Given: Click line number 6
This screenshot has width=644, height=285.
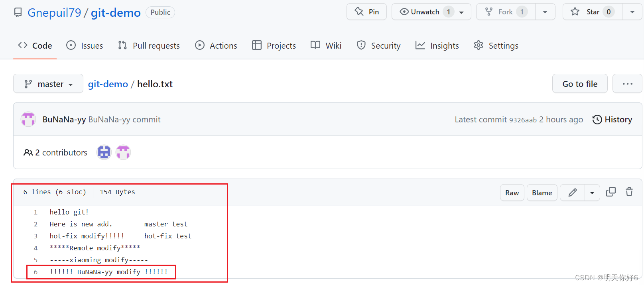Looking at the screenshot, I should click(x=35, y=272).
